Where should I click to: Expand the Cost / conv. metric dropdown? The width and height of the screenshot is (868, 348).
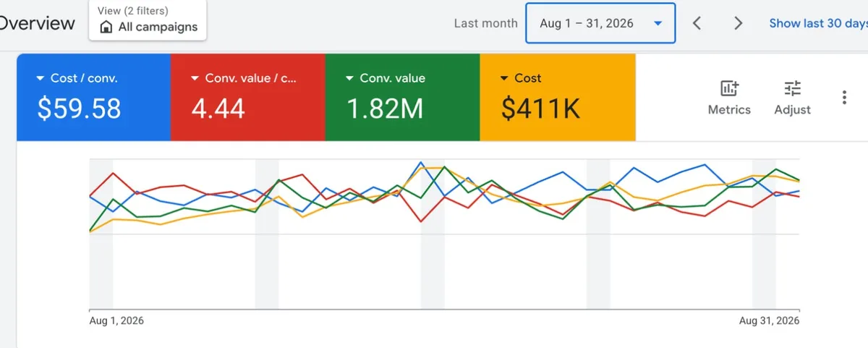41,78
